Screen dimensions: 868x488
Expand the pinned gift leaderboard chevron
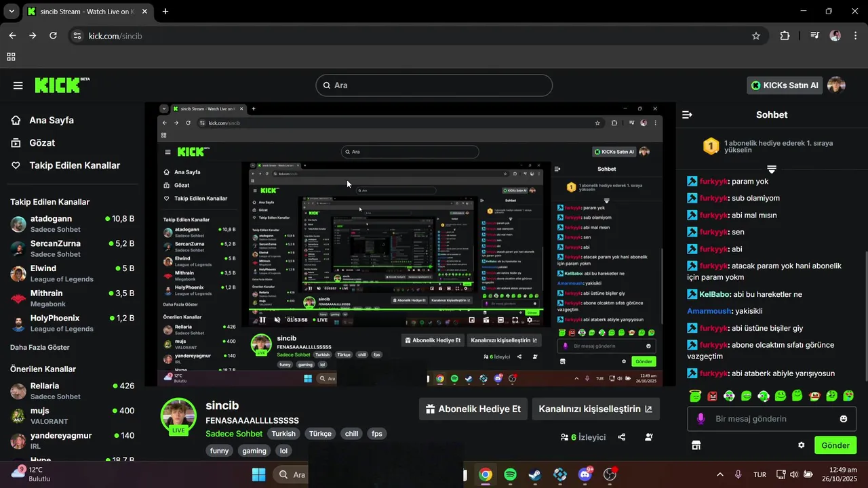point(772,169)
